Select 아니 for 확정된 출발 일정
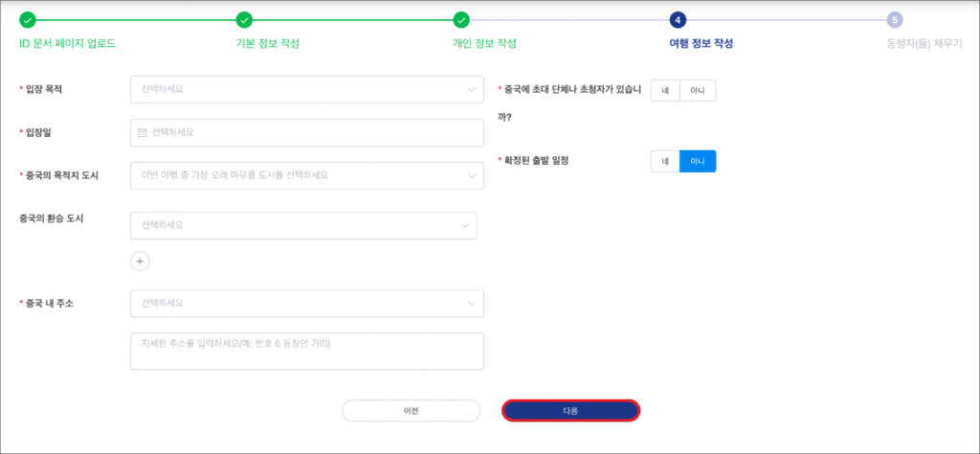980x454 pixels. tap(697, 162)
